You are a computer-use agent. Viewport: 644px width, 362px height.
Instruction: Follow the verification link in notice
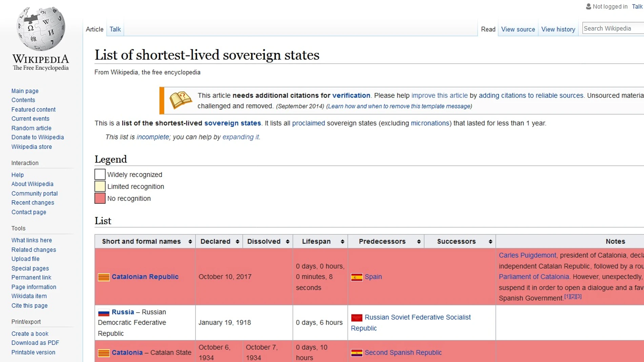coord(351,95)
